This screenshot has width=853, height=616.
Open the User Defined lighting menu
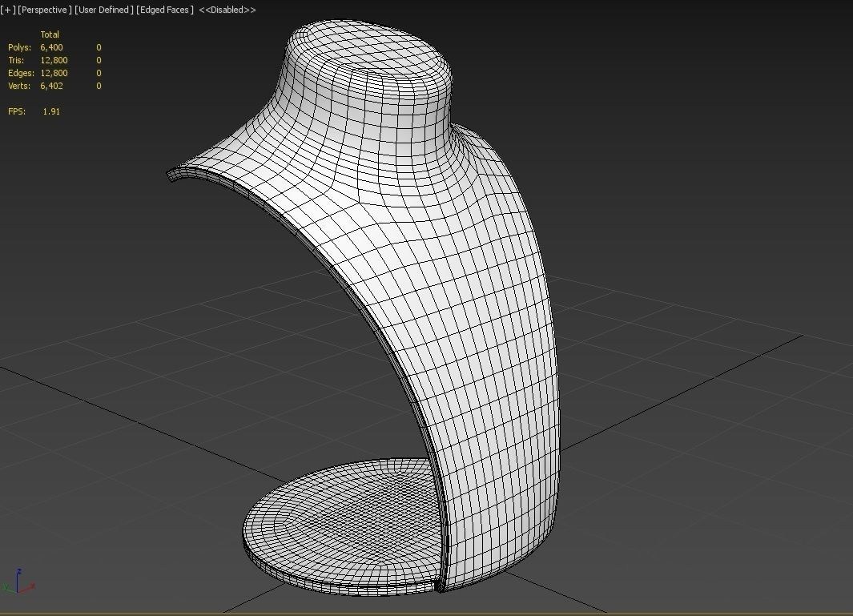point(104,10)
